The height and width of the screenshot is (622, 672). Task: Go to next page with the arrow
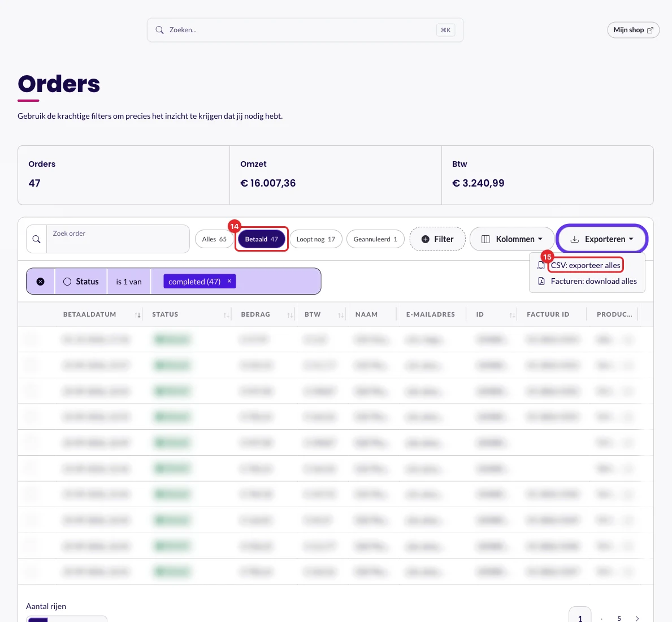[638, 619]
